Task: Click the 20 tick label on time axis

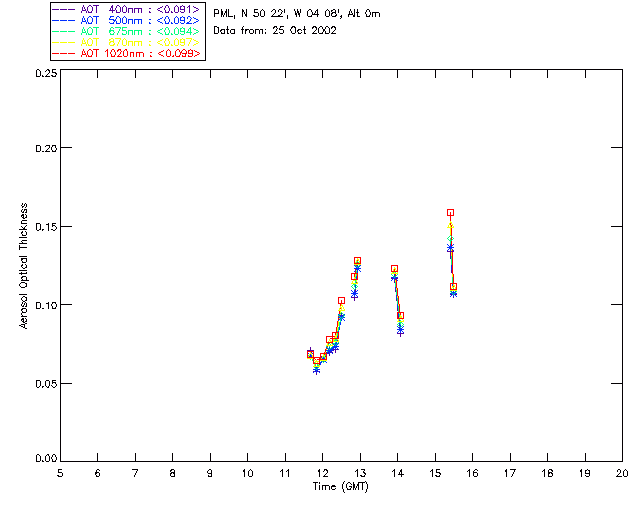Action: point(621,472)
